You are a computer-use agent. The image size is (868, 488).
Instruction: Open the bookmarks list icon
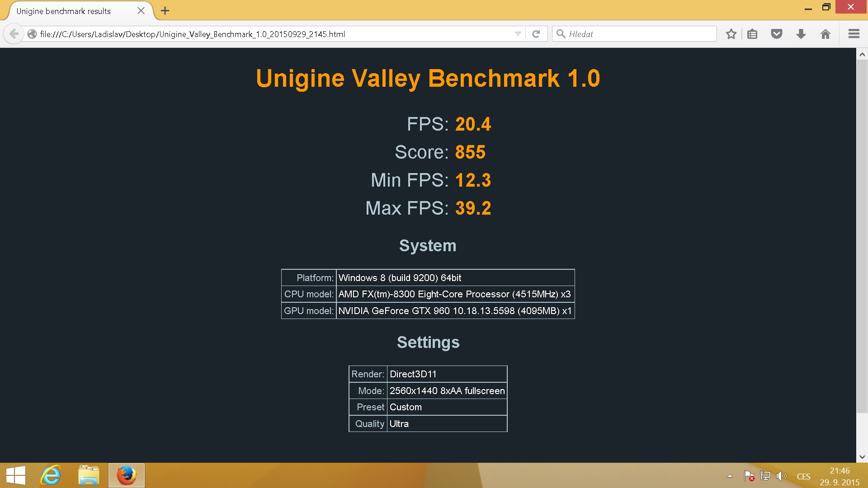click(752, 34)
